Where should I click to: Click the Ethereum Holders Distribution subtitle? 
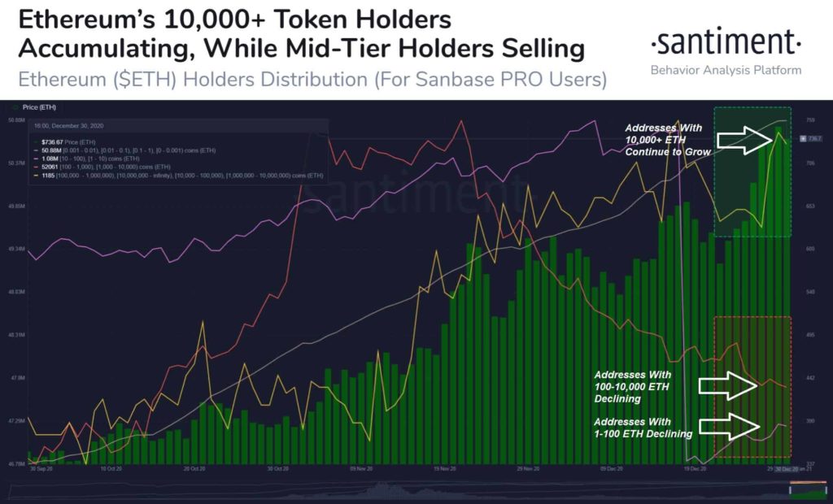tap(312, 80)
